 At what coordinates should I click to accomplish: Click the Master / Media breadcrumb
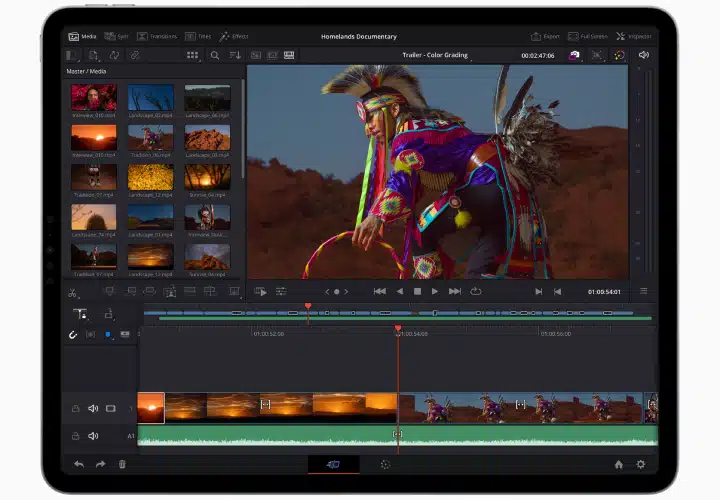tap(86, 71)
